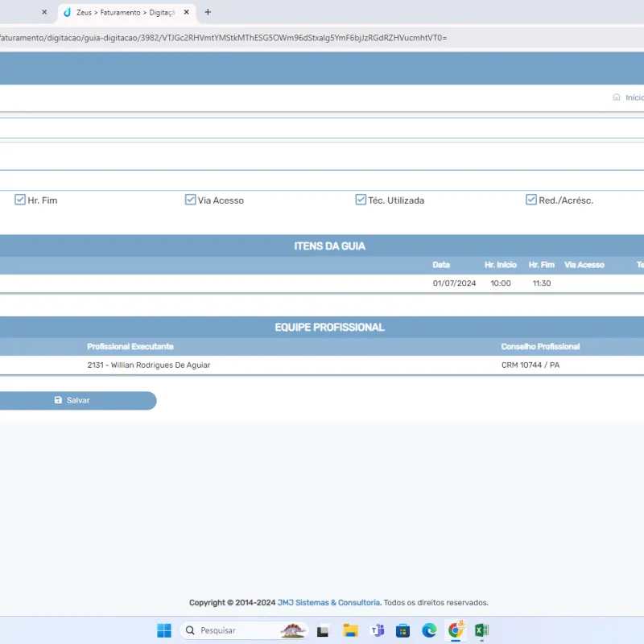Disable the Téc. Utilizada checkbox

tap(361, 200)
